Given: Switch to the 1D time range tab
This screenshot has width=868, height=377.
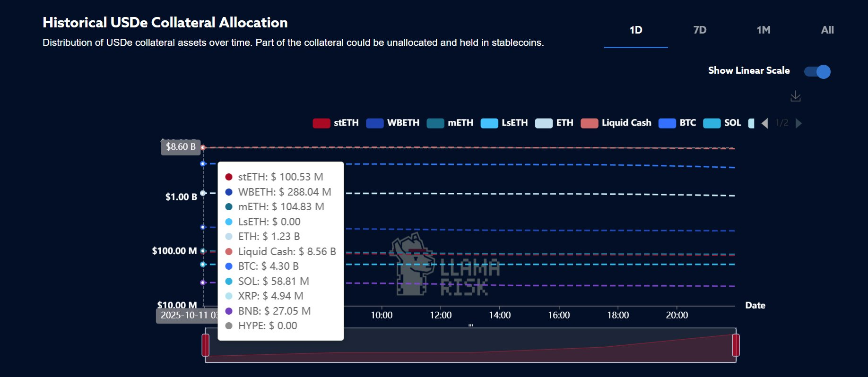Looking at the screenshot, I should tap(636, 30).
